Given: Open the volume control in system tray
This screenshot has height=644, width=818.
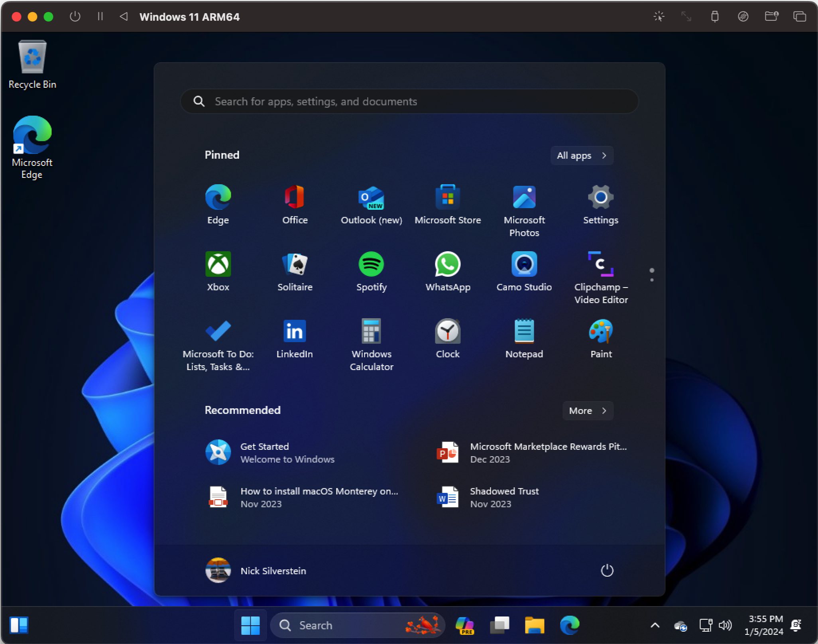Looking at the screenshot, I should click(725, 625).
